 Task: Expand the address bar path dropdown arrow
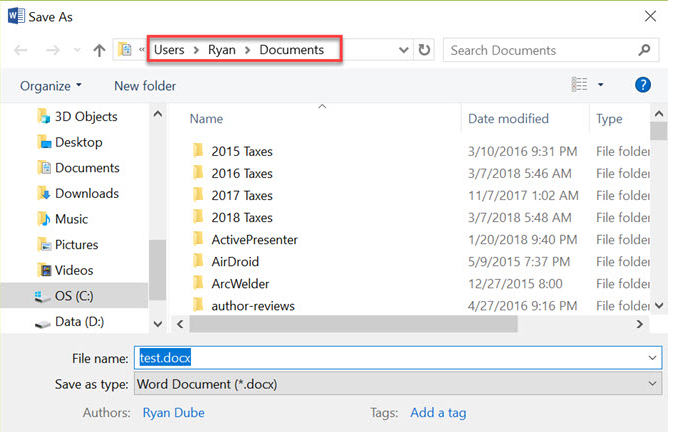click(403, 50)
